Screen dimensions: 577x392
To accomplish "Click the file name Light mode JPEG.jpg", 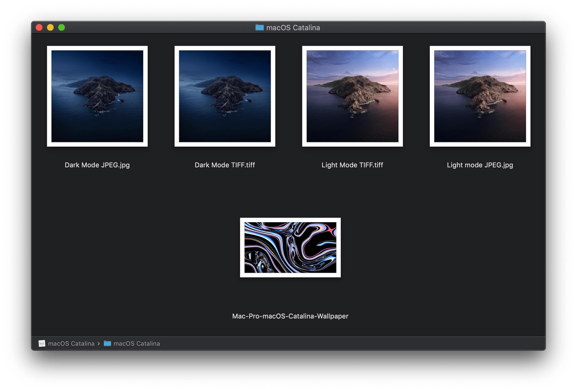I will pos(480,165).
